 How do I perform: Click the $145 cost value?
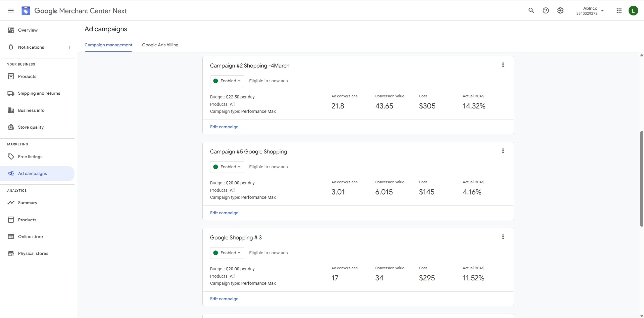point(427,192)
